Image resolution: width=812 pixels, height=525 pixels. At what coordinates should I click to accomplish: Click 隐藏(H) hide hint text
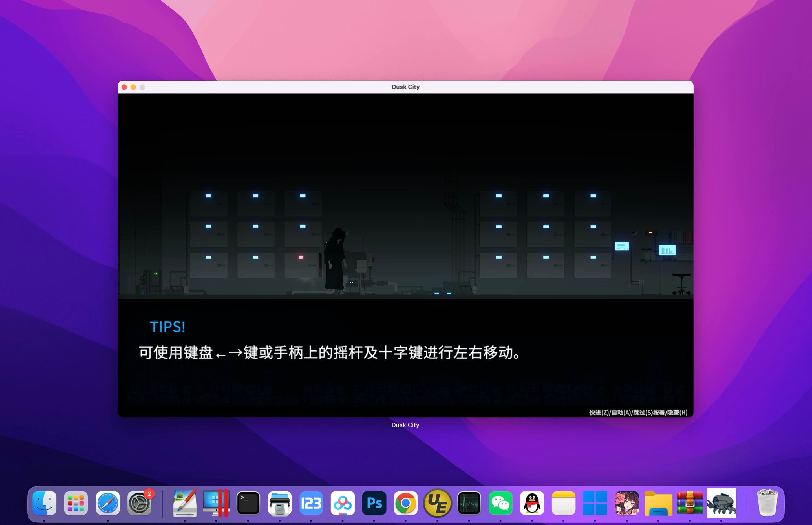[x=677, y=412]
